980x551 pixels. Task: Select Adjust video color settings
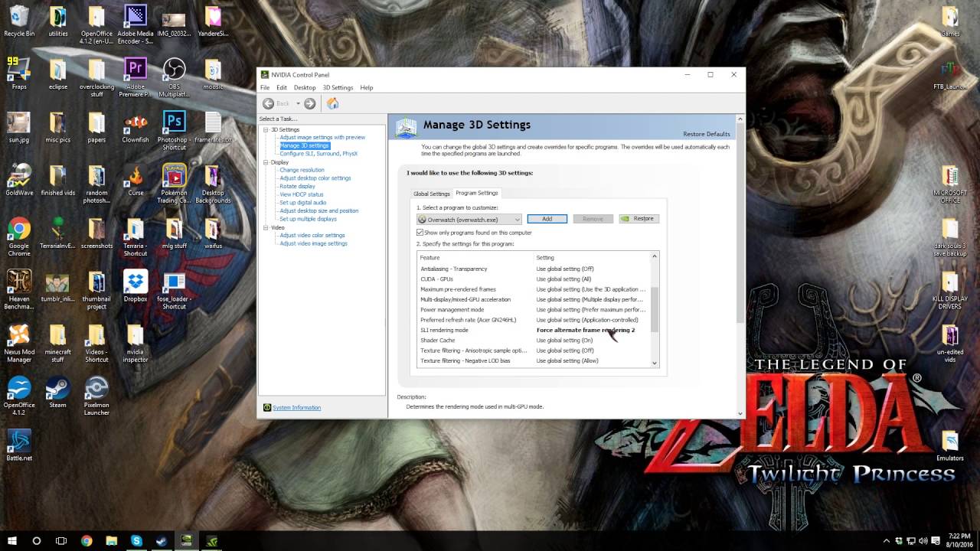[x=312, y=235]
